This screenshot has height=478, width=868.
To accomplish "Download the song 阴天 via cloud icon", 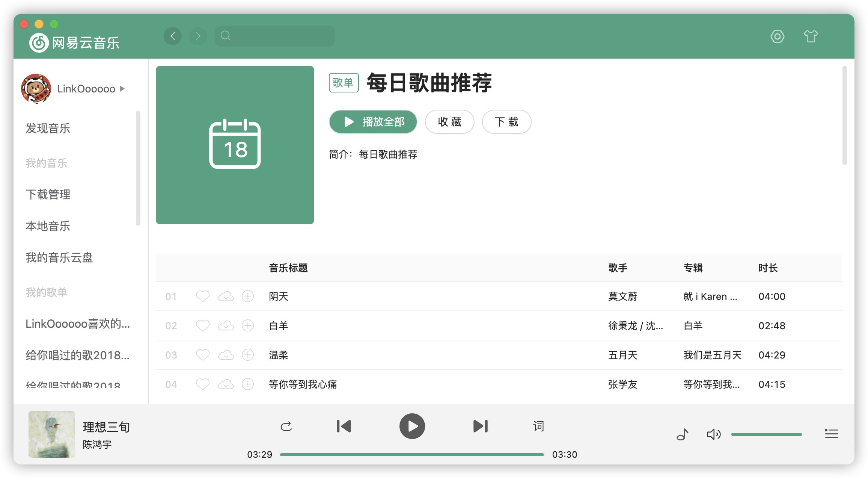I will 226,296.
